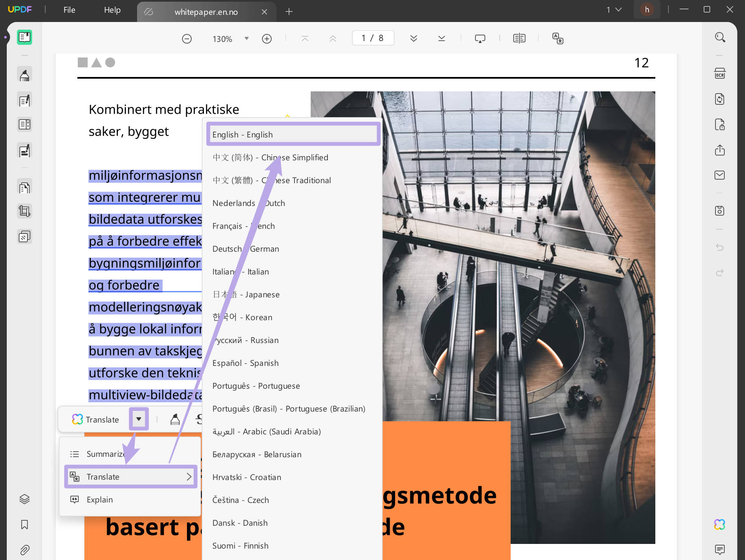Click the page number input field
The width and height of the screenshot is (745, 560).
pyautogui.click(x=373, y=38)
